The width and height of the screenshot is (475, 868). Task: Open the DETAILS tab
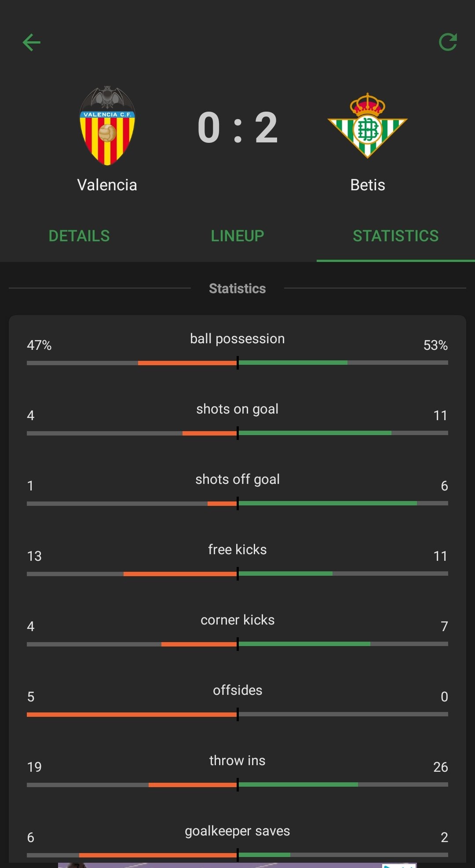(x=79, y=236)
